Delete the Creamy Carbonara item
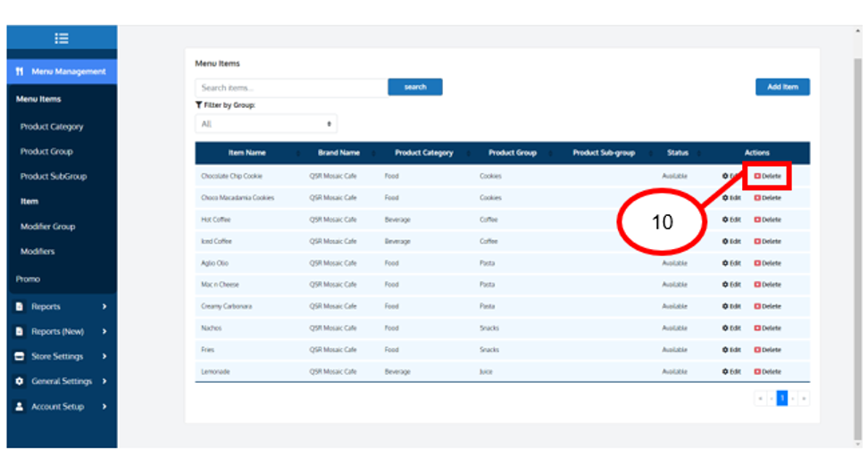 pyautogui.click(x=768, y=306)
